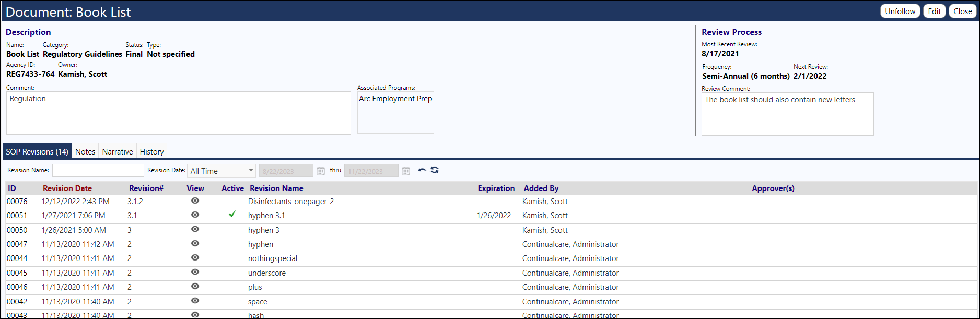Switch to SOP Revisions (14) tab
The image size is (980, 319).
click(37, 151)
